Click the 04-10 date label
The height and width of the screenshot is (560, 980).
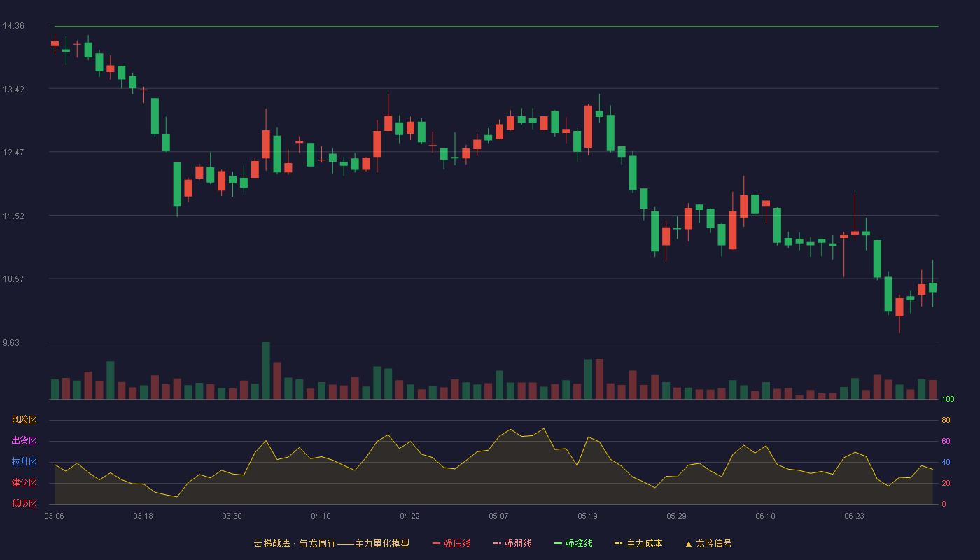pyautogui.click(x=321, y=516)
